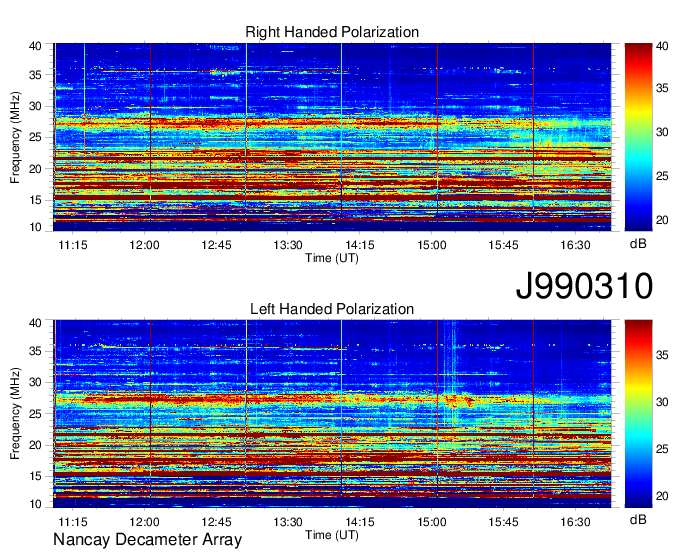Click 14:15 time tick of Right Handed plot
This screenshot has height=552, width=680.
click(360, 245)
